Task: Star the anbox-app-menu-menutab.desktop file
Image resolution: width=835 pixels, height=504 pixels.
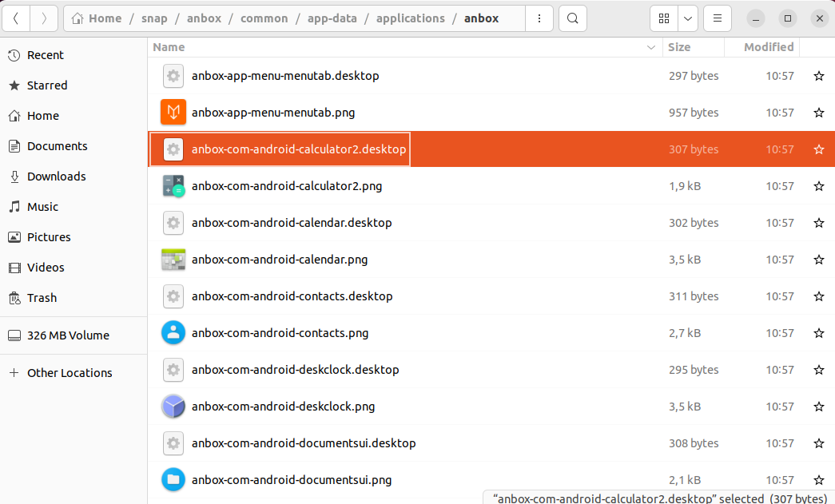Action: pyautogui.click(x=818, y=75)
